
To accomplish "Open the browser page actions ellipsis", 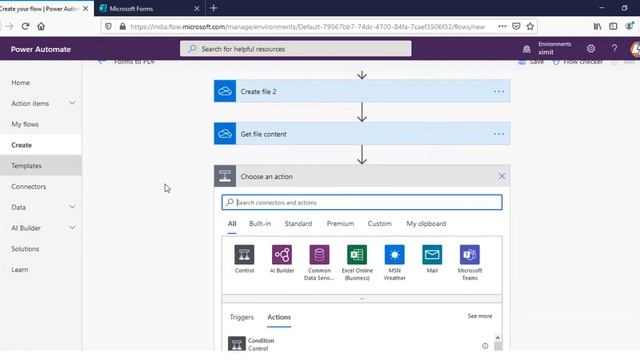I will coord(502,27).
